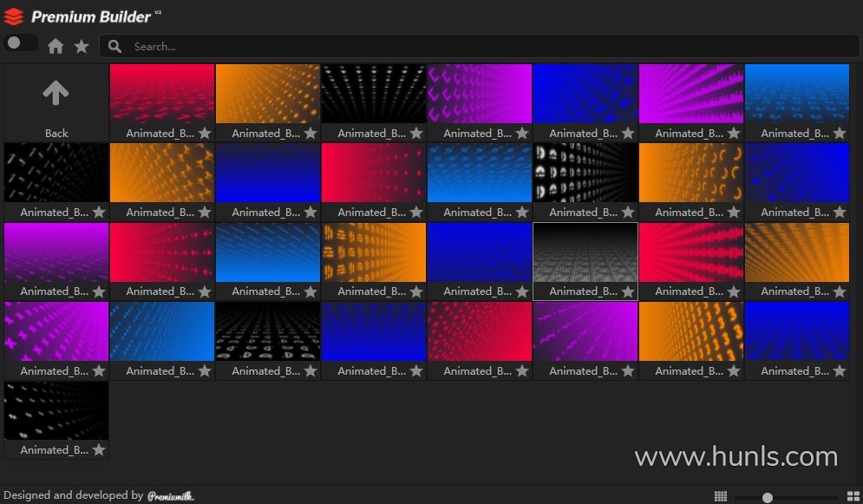The height and width of the screenshot is (504, 863).
Task: Toggle the switch beside the home icon
Action: tap(20, 43)
